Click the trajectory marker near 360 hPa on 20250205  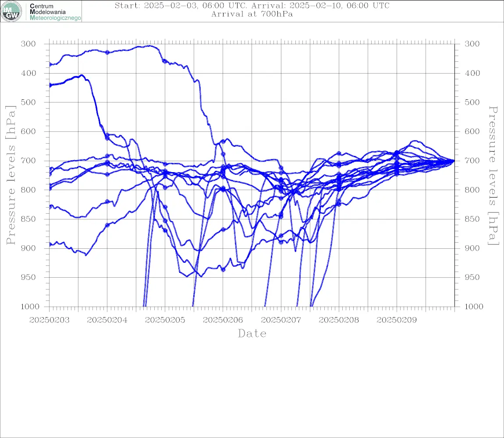point(165,61)
